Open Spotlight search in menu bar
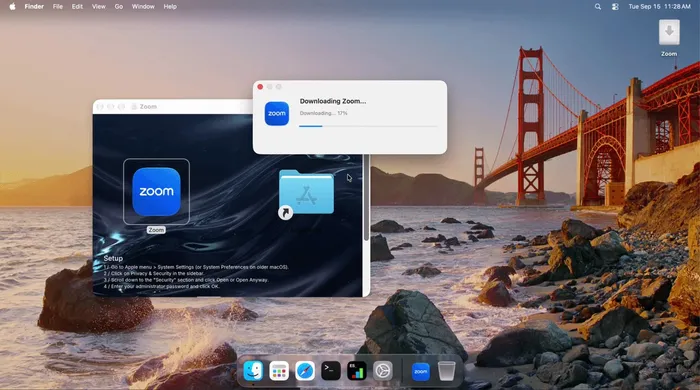Screen dimensions: 700x390 pyautogui.click(x=598, y=7)
